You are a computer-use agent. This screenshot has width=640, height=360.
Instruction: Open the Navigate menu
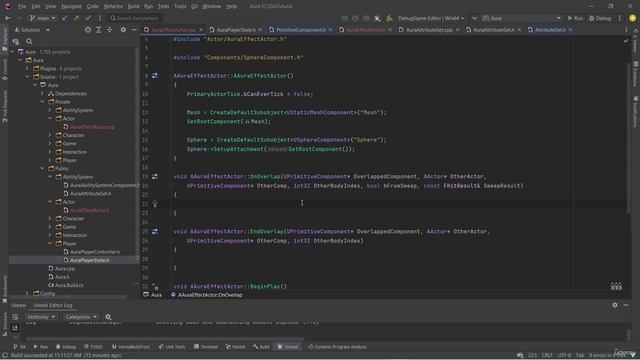tap(71, 6)
